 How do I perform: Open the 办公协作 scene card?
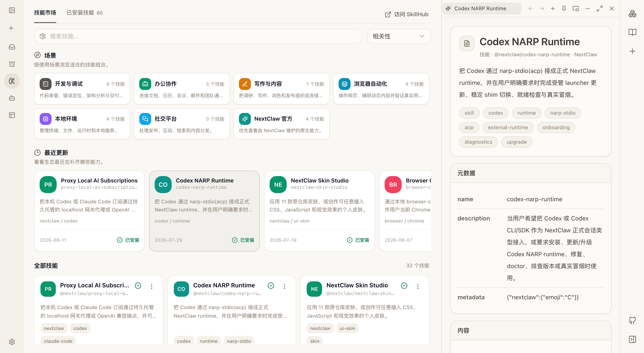tap(182, 88)
